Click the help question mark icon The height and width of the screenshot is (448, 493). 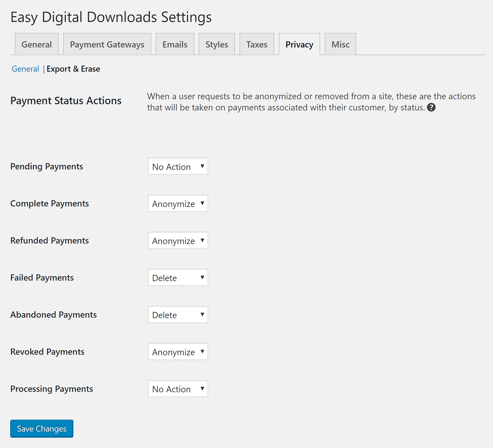(431, 107)
